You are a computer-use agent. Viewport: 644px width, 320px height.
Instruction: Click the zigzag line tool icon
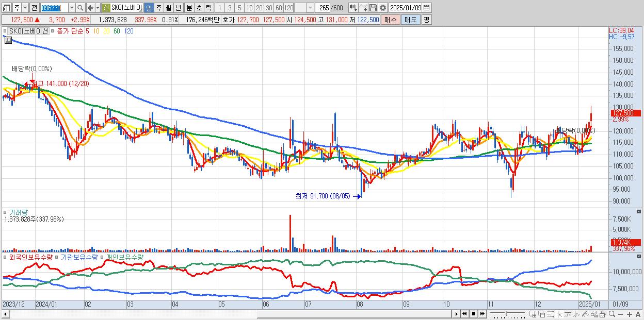click(577, 314)
